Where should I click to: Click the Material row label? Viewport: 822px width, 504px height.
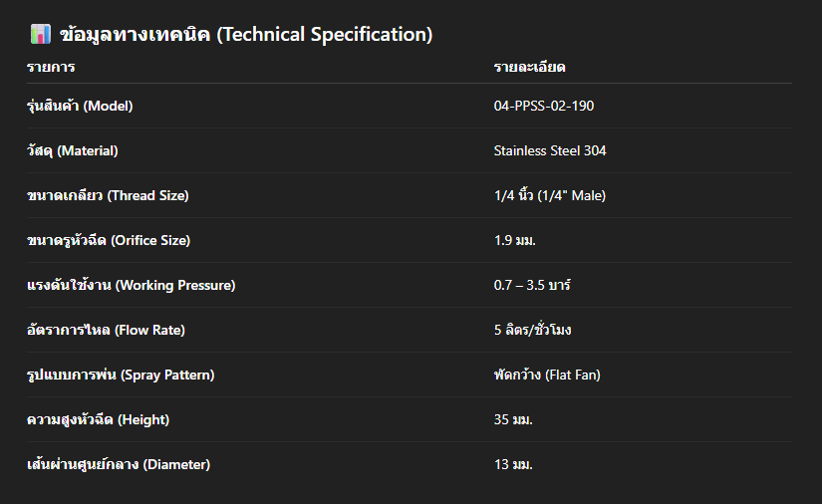point(73,150)
